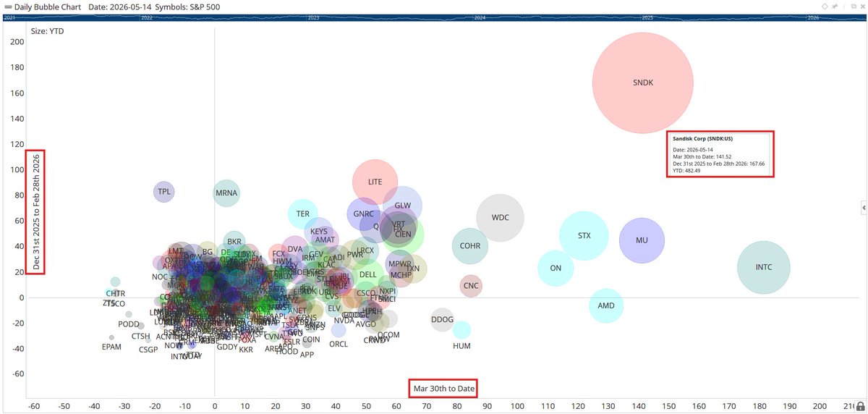Select the DDOG bubble
This screenshot has height=414, width=868.
(x=442, y=319)
